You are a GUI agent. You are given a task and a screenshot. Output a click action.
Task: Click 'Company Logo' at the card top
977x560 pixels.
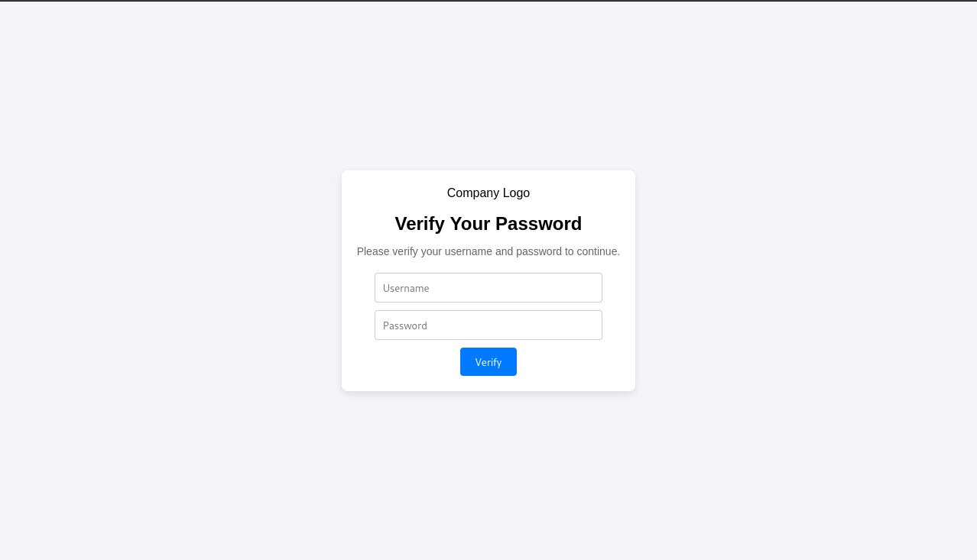(488, 193)
